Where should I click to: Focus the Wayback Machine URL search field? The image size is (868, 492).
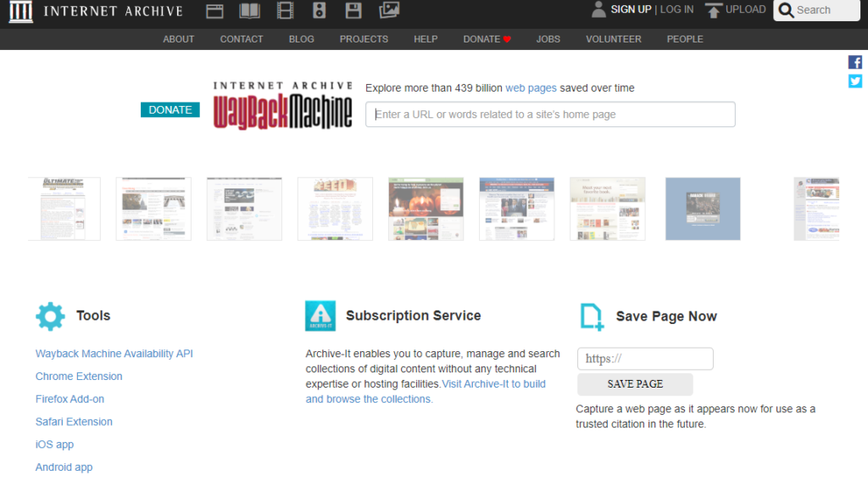(x=550, y=115)
